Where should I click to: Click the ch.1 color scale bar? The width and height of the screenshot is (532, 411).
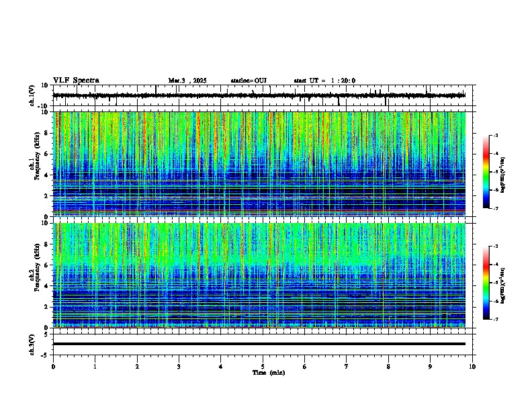coord(486,172)
